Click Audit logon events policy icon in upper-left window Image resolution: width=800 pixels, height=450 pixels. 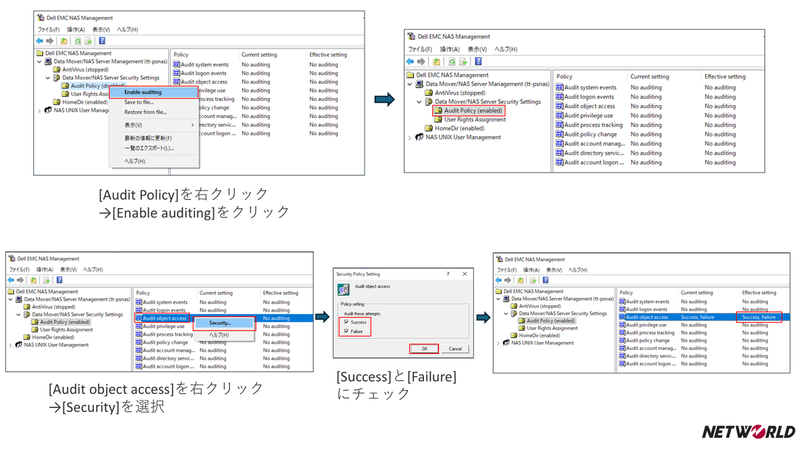point(177,73)
